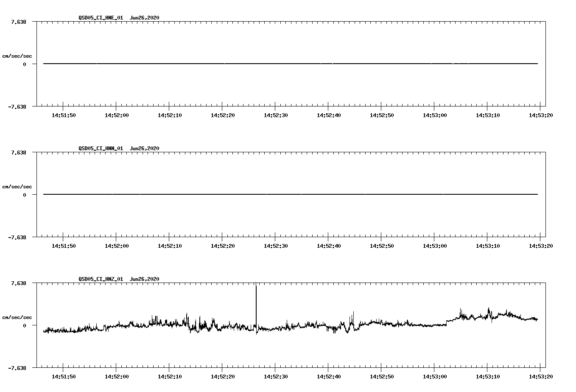Select the Jun26,2020 date beside the HNZ title
The image size is (576, 392).
tap(145, 279)
